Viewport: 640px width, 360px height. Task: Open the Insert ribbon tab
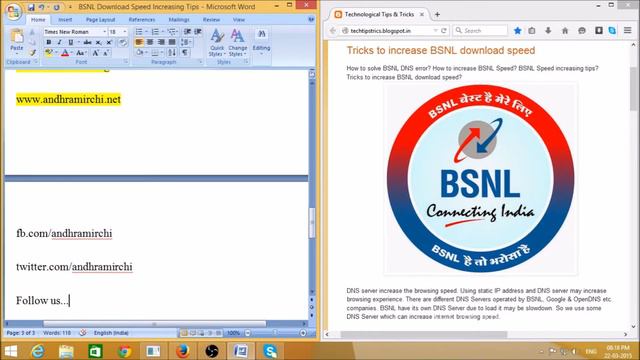coord(65,20)
